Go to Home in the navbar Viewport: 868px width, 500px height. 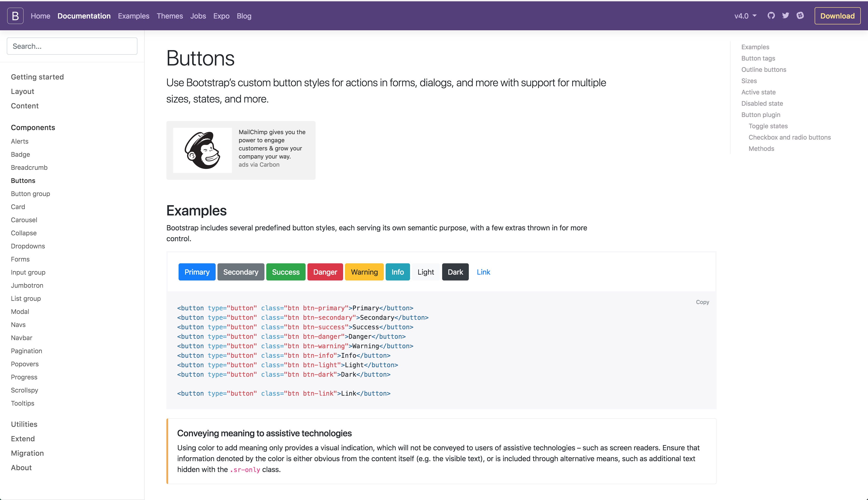[40, 16]
